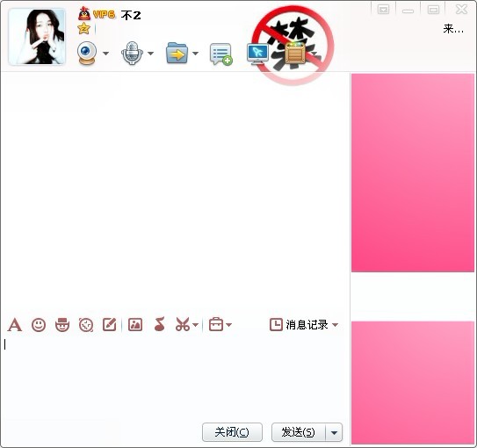477x448 pixels.
Task: Expand the 消息记录 dropdown arrow
Action: click(336, 325)
